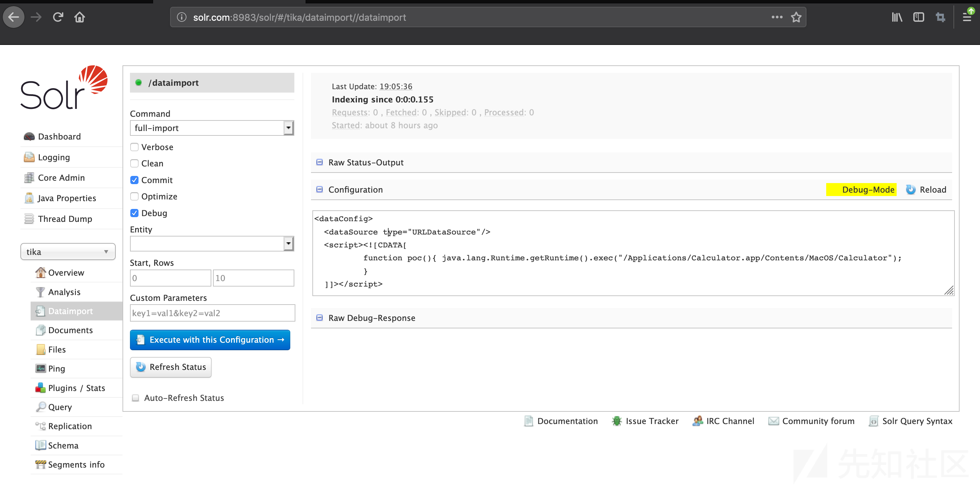Image resolution: width=980 pixels, height=488 pixels.
Task: Toggle the browser sidebar icon
Action: (918, 17)
